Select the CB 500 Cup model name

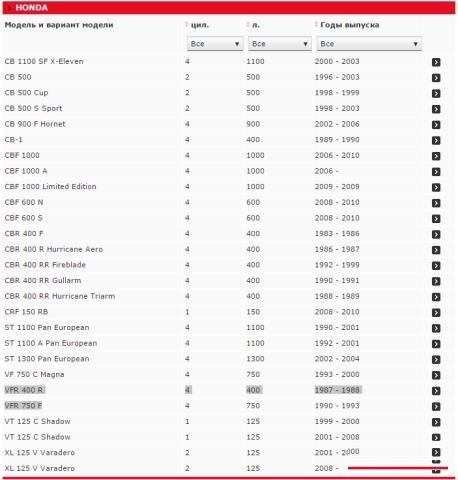point(26,93)
